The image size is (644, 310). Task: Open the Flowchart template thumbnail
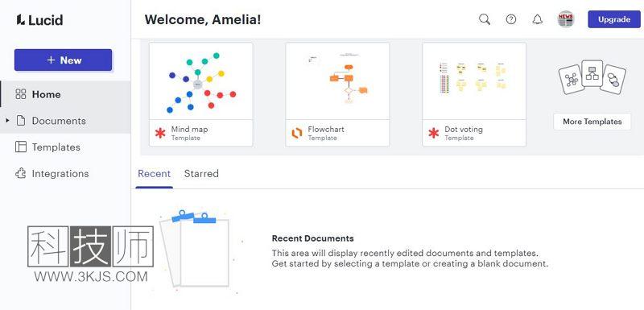(x=337, y=81)
